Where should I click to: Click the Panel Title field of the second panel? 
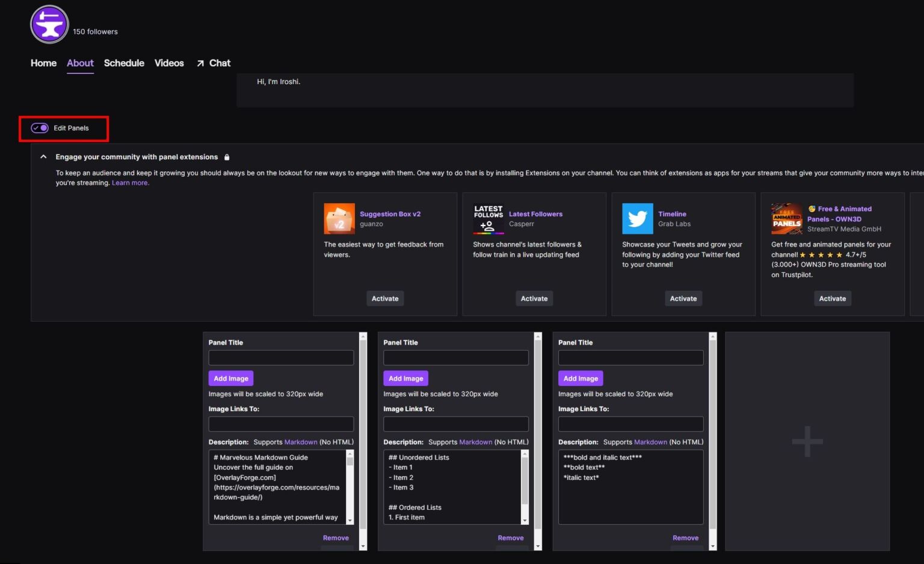pyautogui.click(x=455, y=357)
